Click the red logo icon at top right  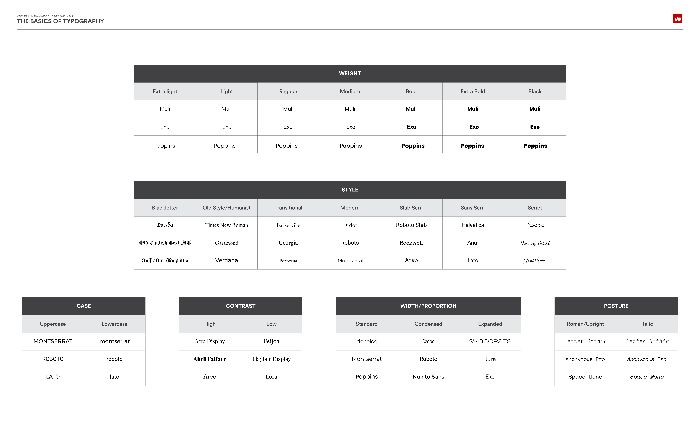point(677,18)
